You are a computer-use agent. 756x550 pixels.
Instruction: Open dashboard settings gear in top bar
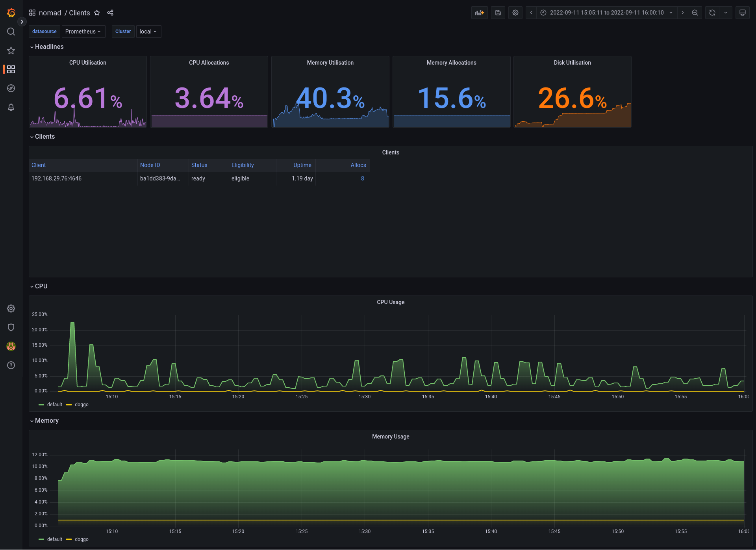pyautogui.click(x=515, y=13)
